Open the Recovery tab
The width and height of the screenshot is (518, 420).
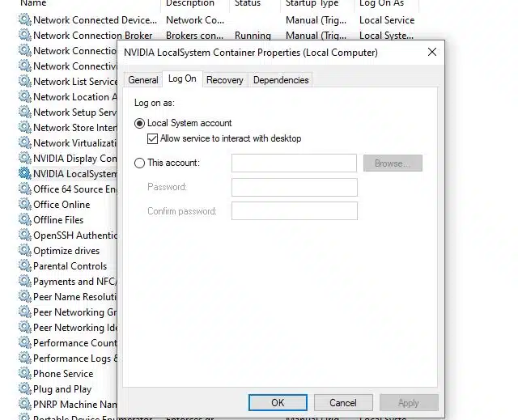tap(225, 80)
